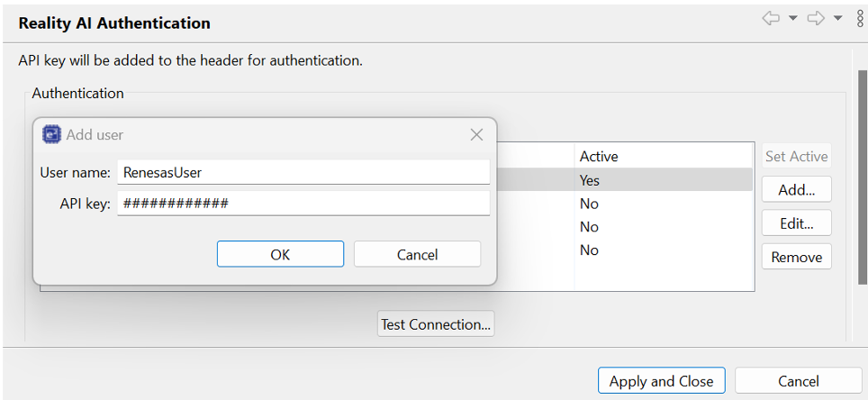Open the back history dropdown arrow
Image resolution: width=868 pixels, height=400 pixels.
[793, 19]
